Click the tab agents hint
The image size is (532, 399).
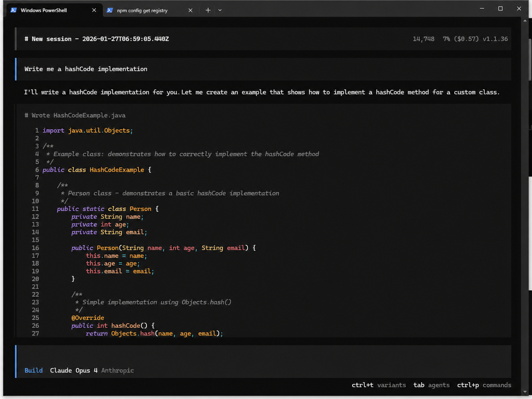tap(431, 385)
